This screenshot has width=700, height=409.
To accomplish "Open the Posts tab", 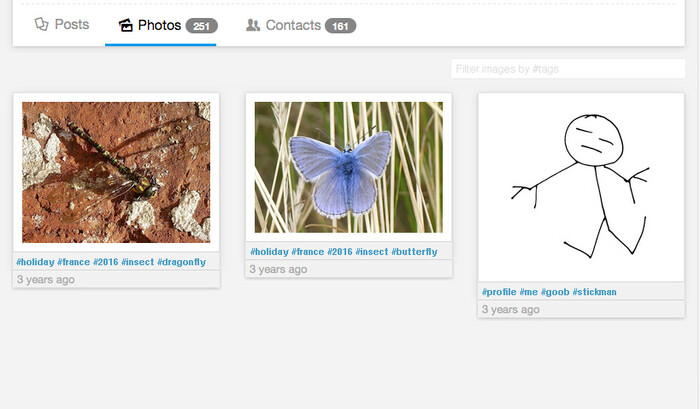I will pos(61,25).
